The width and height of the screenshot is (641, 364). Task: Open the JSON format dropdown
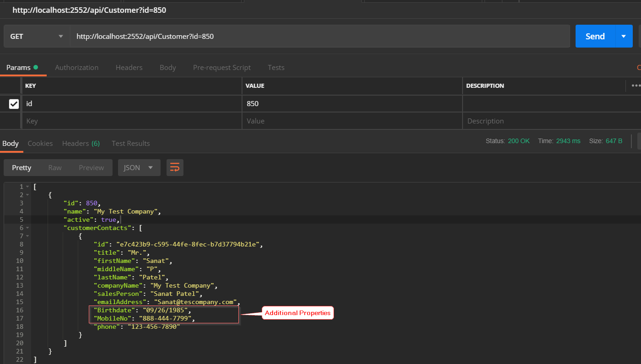point(139,167)
